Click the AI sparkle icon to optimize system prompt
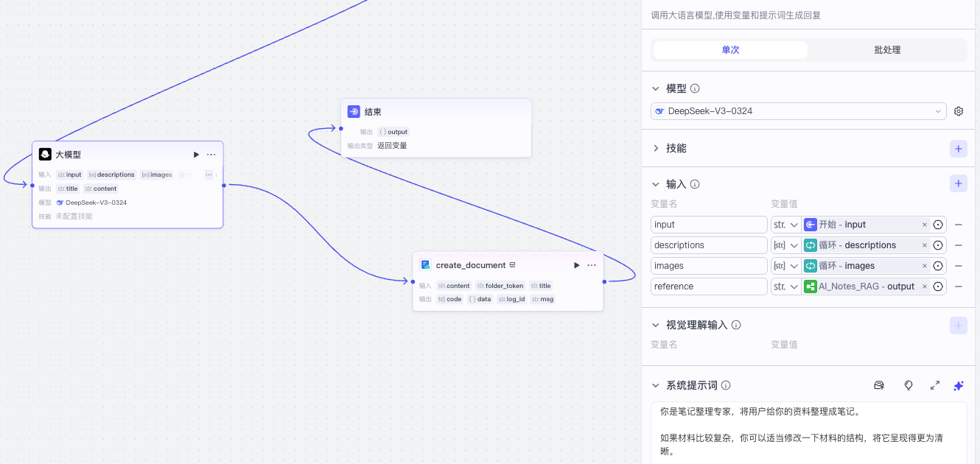This screenshot has height=464, width=980. 959,385
